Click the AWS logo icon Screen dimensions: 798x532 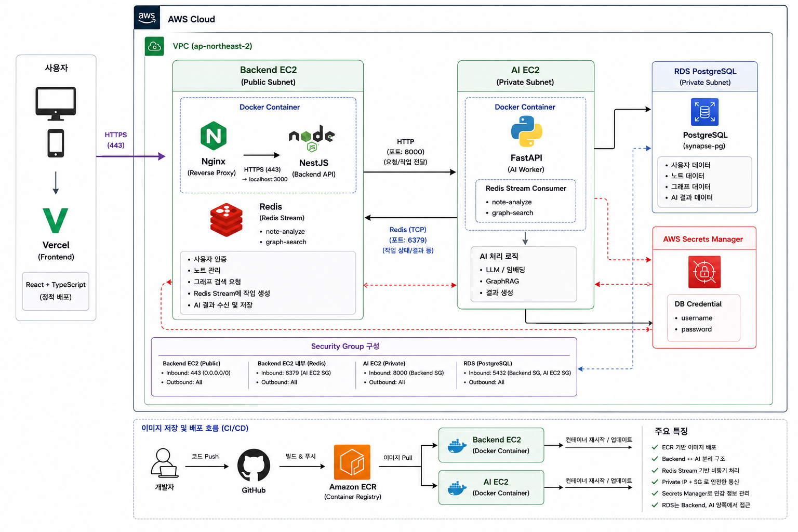click(x=147, y=18)
